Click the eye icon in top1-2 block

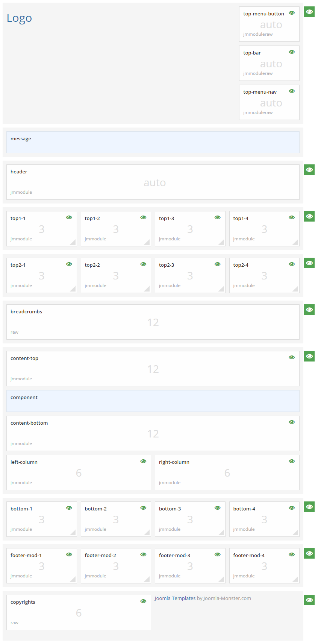[143, 217]
